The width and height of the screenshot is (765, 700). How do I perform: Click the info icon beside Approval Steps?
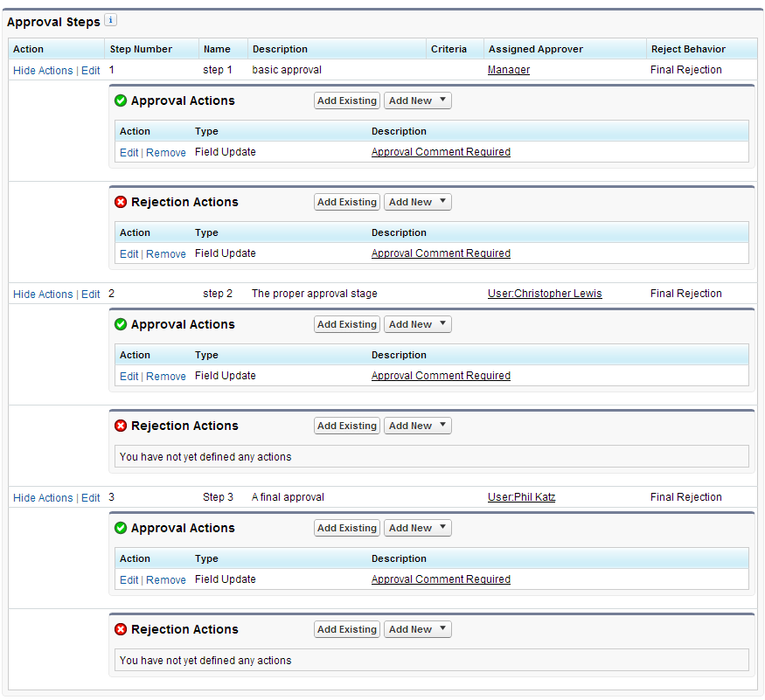pyautogui.click(x=110, y=20)
